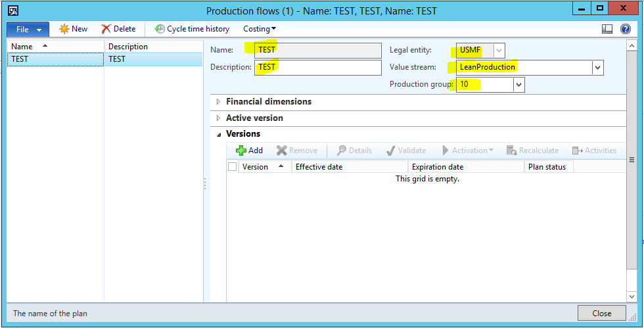Click the New record toolbar icon
The width and height of the screenshot is (644, 328).
click(x=64, y=29)
